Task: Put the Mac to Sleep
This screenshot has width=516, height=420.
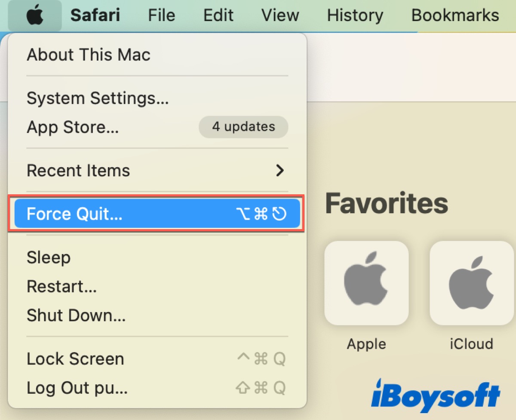Action: coord(49,258)
